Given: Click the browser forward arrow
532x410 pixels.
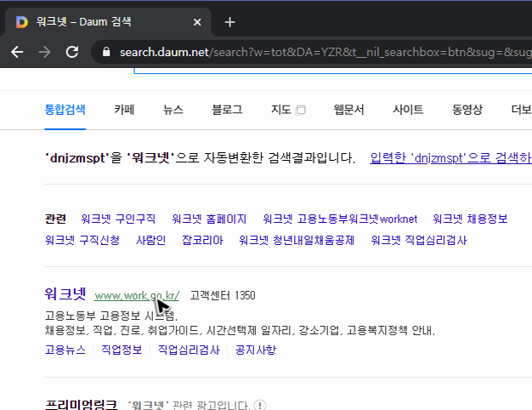Looking at the screenshot, I should click(44, 52).
